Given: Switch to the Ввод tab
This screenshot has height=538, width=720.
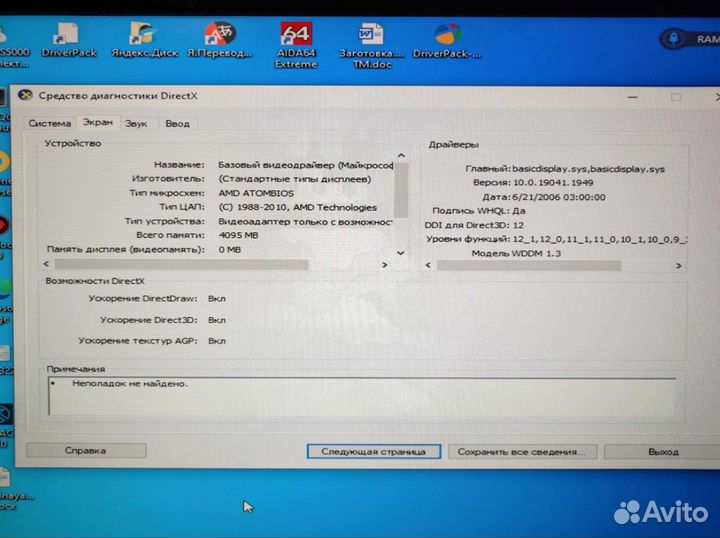Looking at the screenshot, I should pyautogui.click(x=177, y=123).
